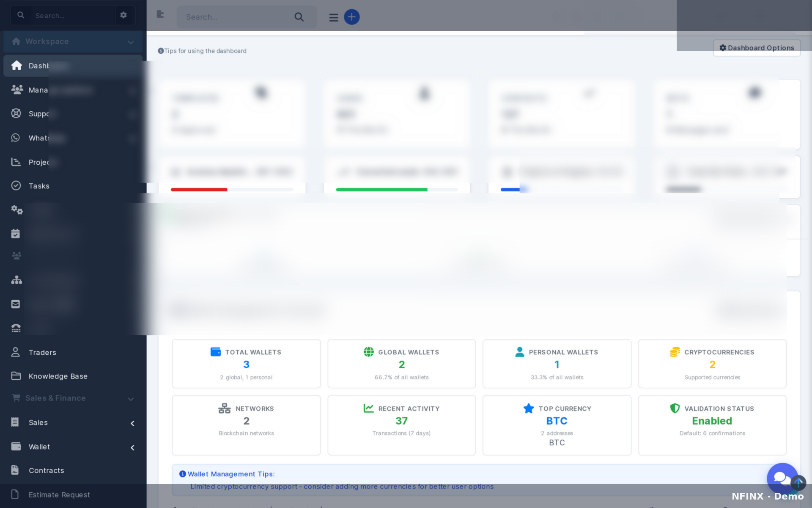Click the limited cryptocurrency support tip text
The image size is (812, 508).
[x=342, y=486]
